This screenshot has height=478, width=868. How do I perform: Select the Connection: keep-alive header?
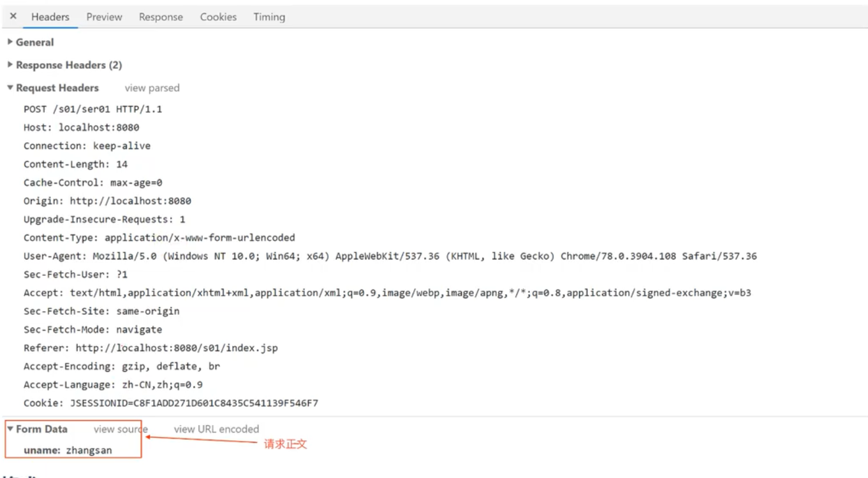pos(87,146)
